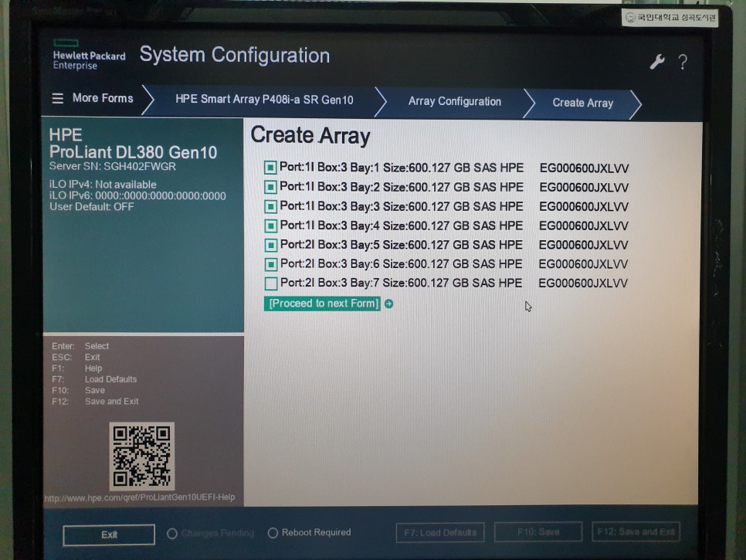
Task: Uncheck the Bay:4 drive checkbox
Action: point(270,226)
